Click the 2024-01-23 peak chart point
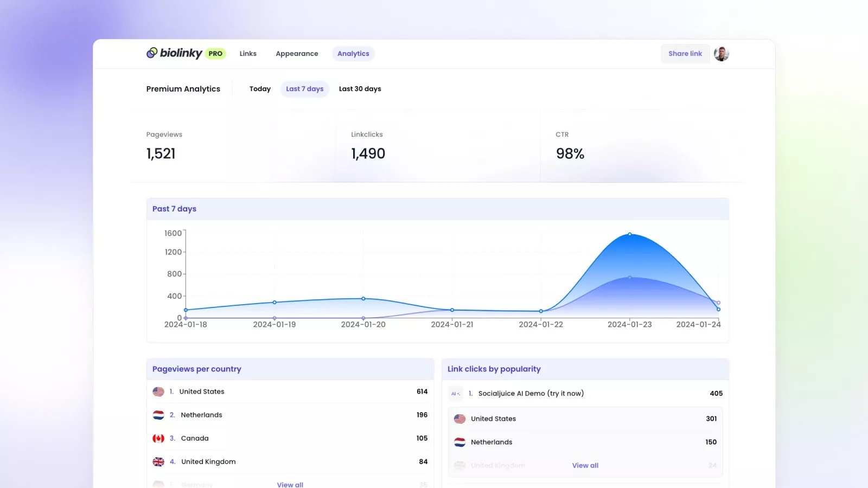This screenshot has height=488, width=868. click(629, 234)
